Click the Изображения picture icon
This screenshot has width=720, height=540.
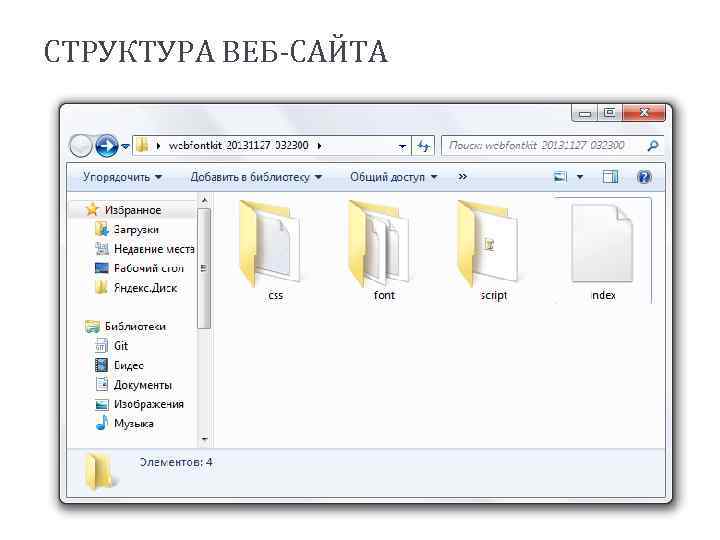(101, 405)
